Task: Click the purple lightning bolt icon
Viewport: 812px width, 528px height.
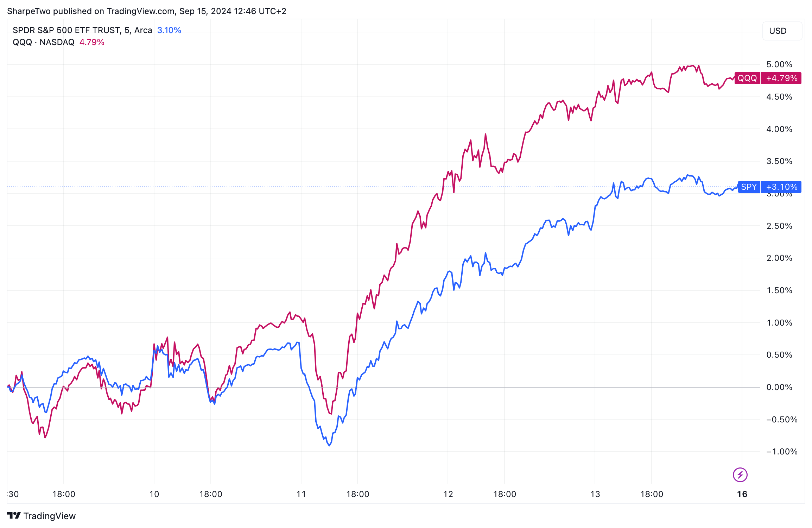Action: pyautogui.click(x=740, y=474)
